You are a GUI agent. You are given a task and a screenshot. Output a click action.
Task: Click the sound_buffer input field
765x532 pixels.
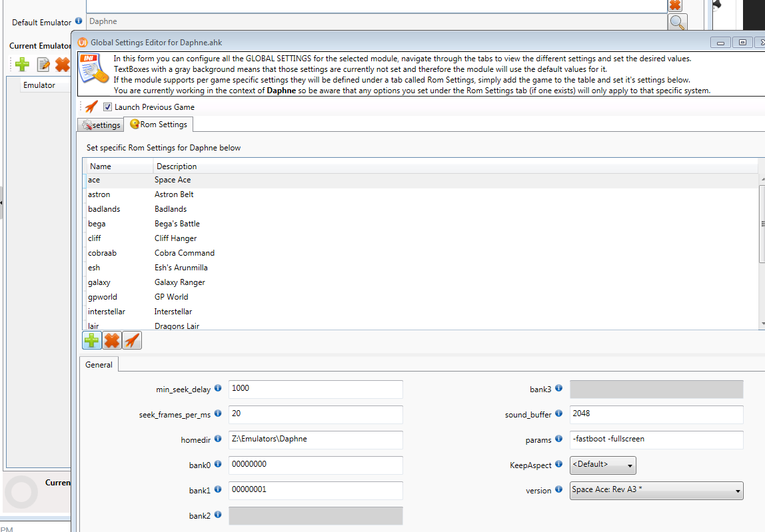(656, 415)
